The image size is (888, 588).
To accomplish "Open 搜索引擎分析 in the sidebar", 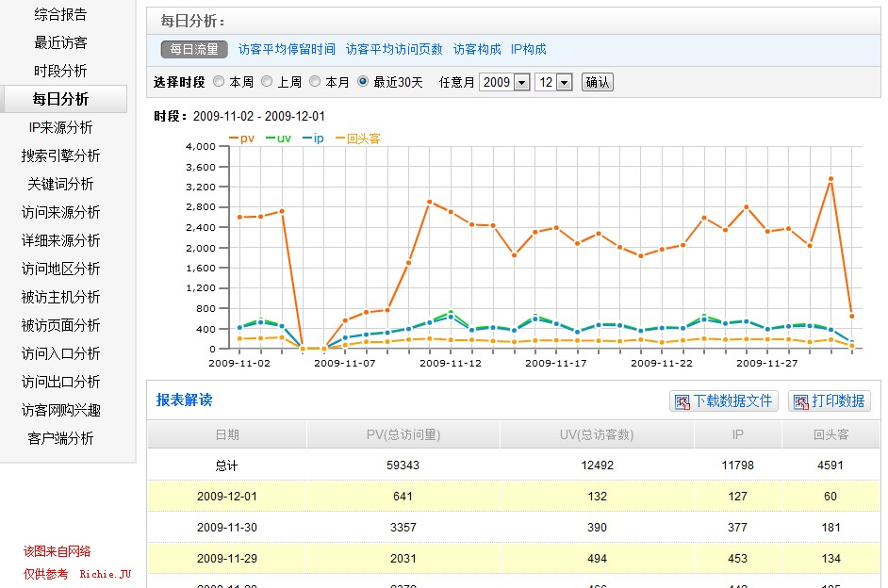I will [61, 155].
